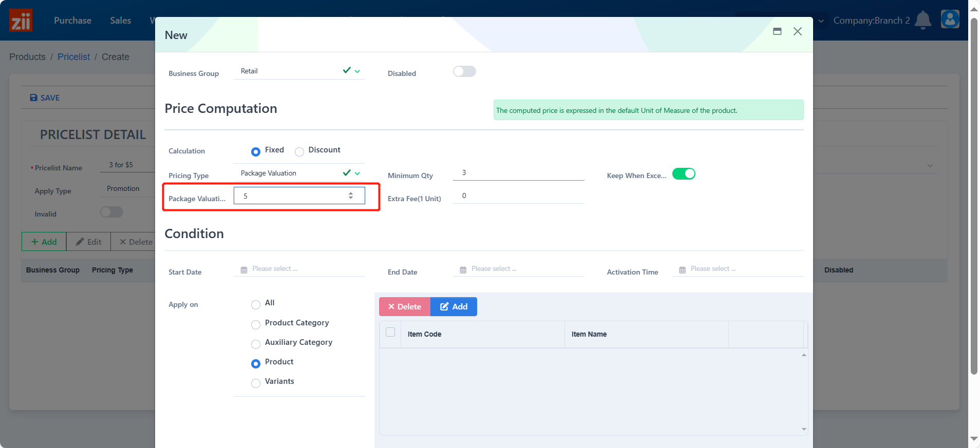The width and height of the screenshot is (980, 448).
Task: Select the Variants radio option
Action: (x=256, y=383)
